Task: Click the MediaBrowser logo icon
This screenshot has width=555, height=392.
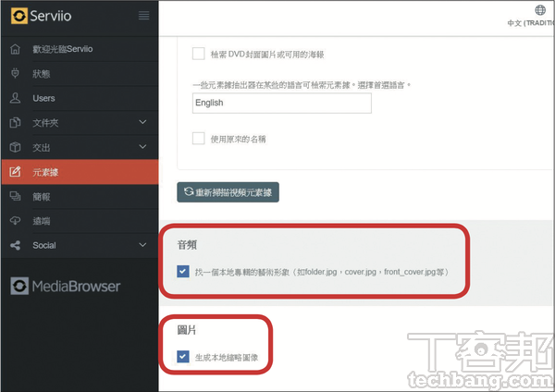Action: pos(19,287)
